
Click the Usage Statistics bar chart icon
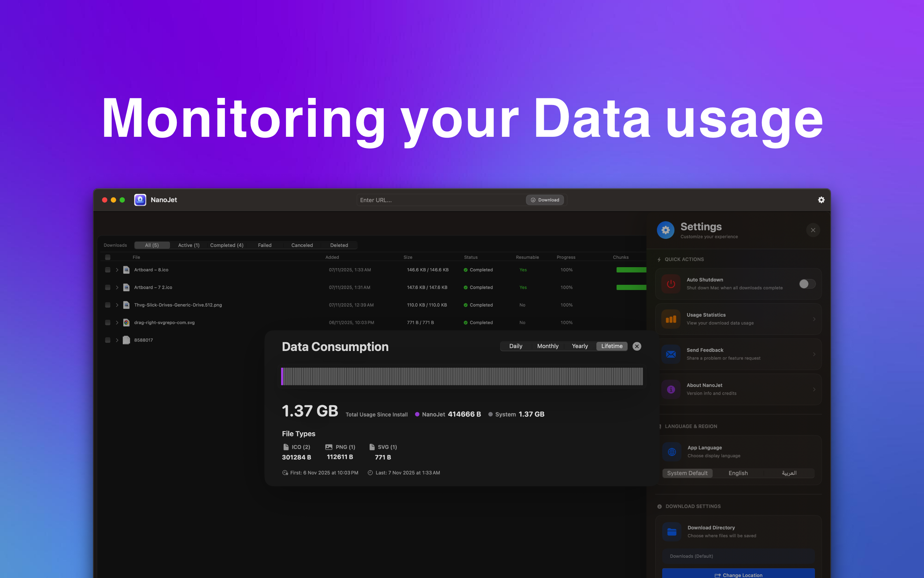[671, 319]
